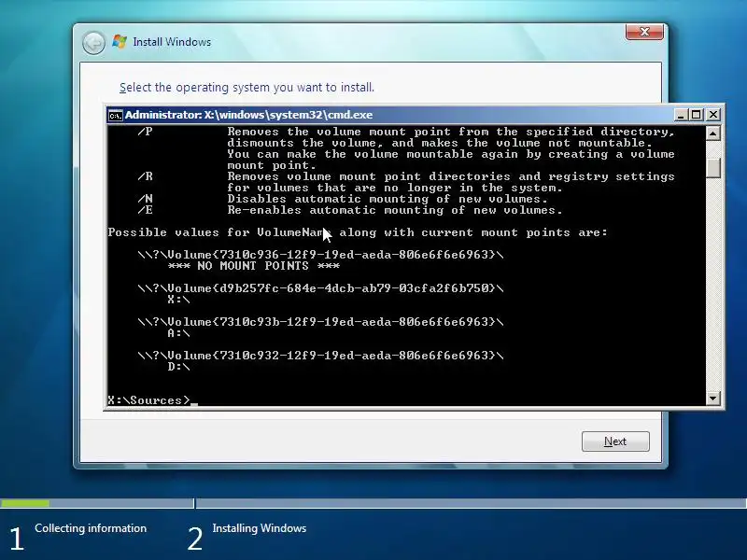This screenshot has width=747, height=560.
Task: Click the volume name starting 7310c936
Action: pyautogui.click(x=320, y=255)
